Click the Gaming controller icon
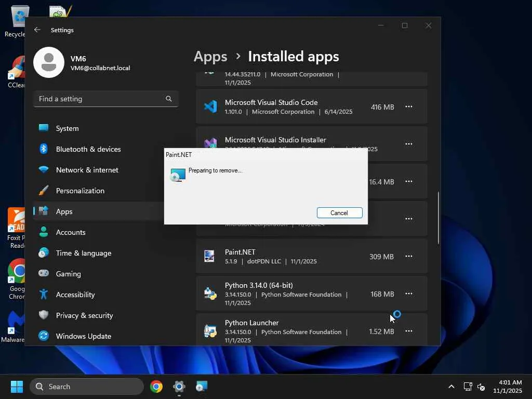The image size is (532, 399). click(x=44, y=273)
